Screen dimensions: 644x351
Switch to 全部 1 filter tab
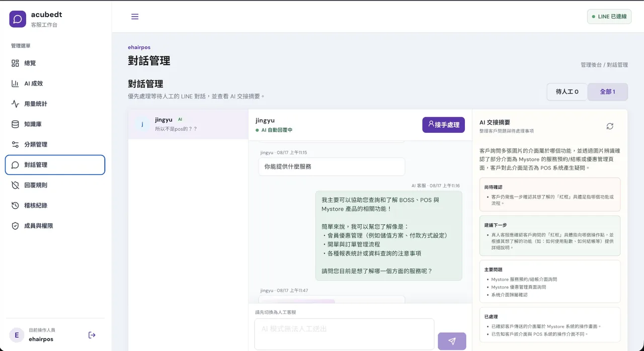pyautogui.click(x=608, y=92)
